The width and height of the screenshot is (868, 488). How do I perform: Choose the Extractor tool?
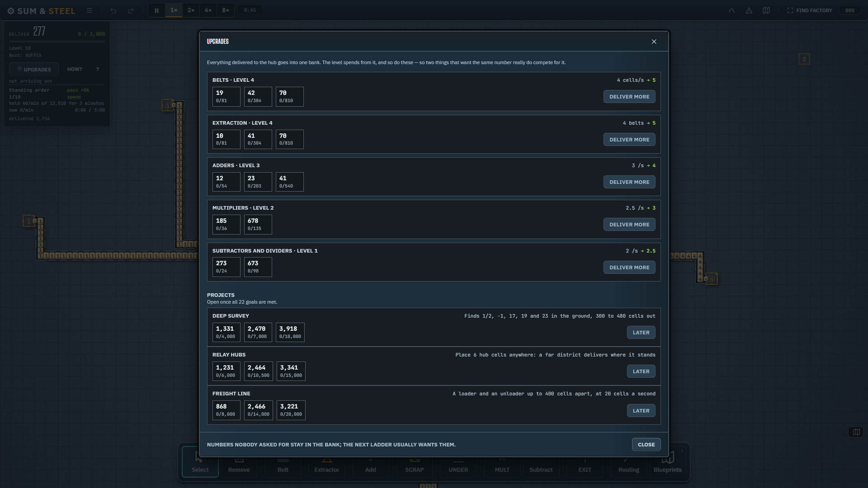[x=327, y=462]
